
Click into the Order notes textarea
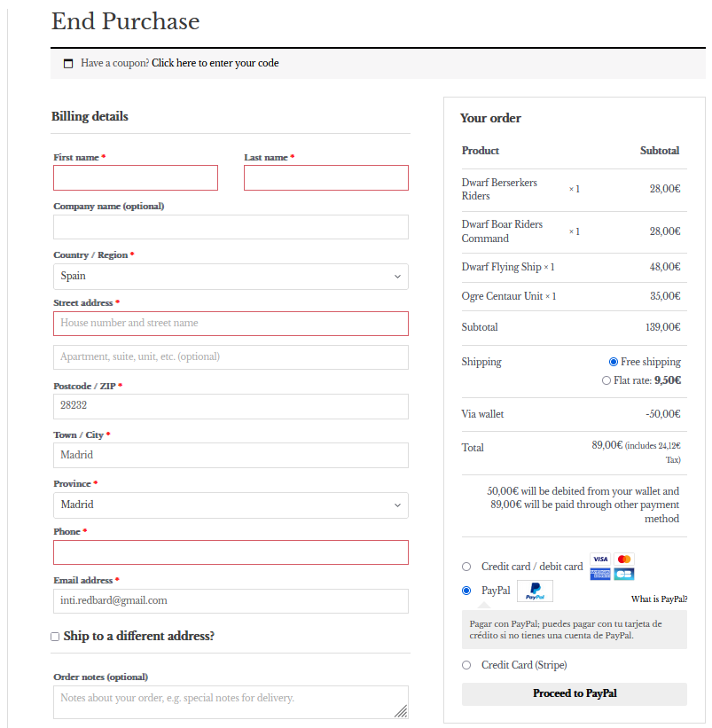231,701
